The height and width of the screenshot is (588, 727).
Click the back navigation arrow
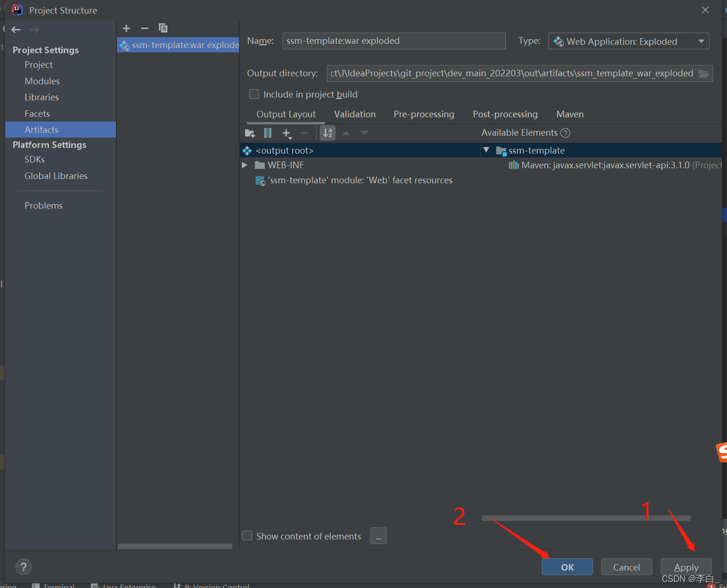pyautogui.click(x=16, y=30)
